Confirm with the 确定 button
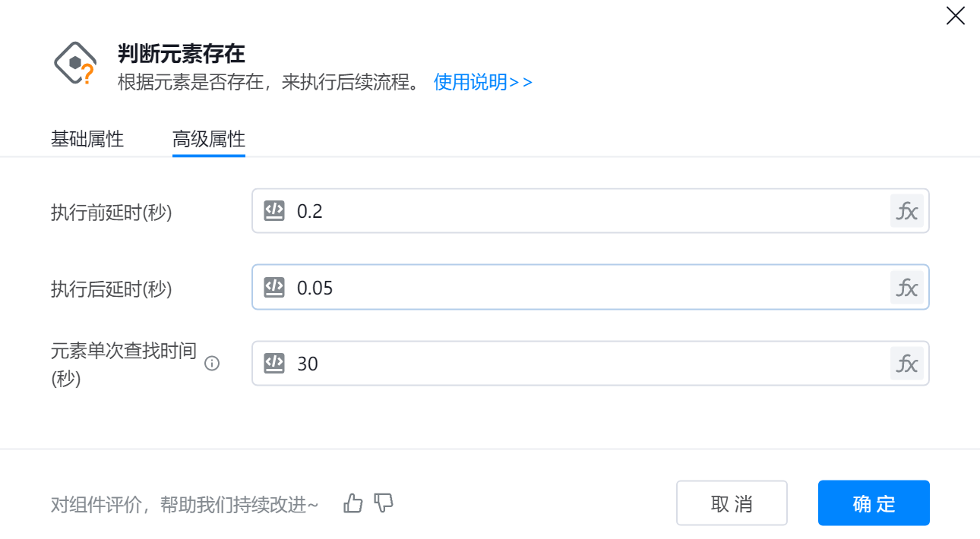This screenshot has width=980, height=539. (x=874, y=503)
